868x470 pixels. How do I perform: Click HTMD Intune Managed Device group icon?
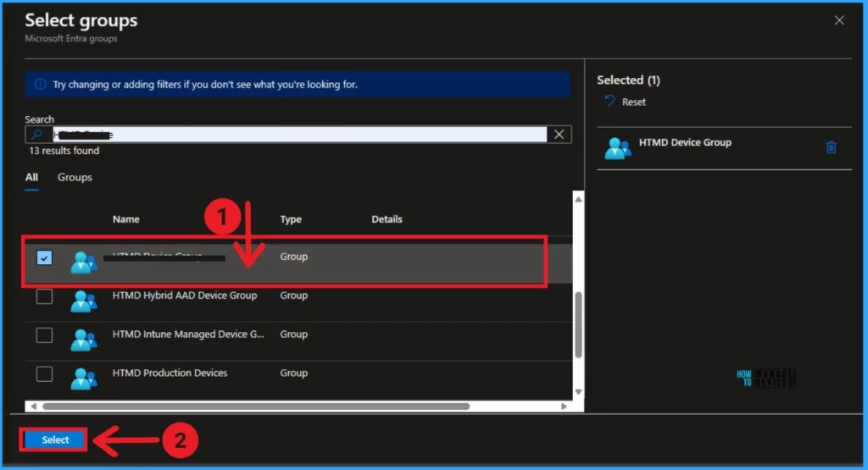(x=84, y=340)
